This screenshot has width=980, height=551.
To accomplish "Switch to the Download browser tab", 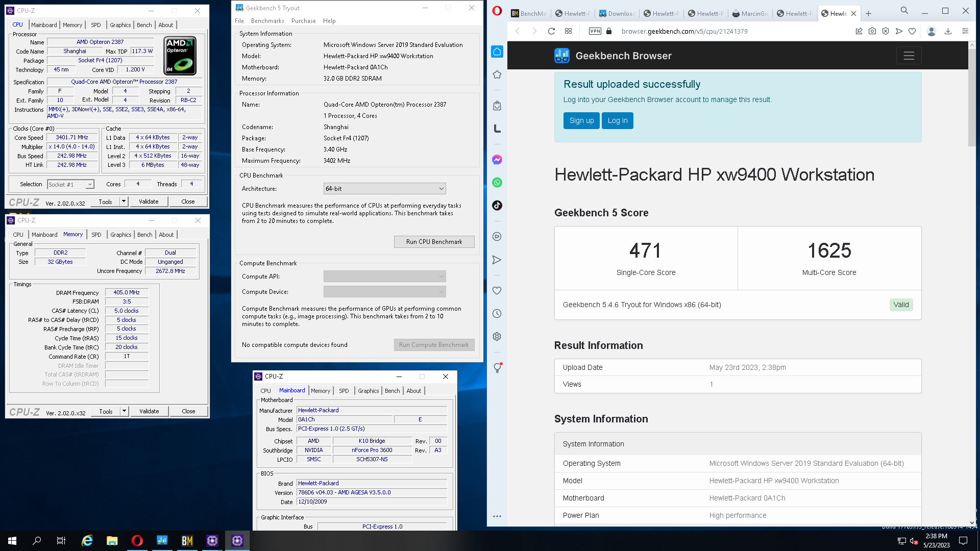I will (617, 13).
